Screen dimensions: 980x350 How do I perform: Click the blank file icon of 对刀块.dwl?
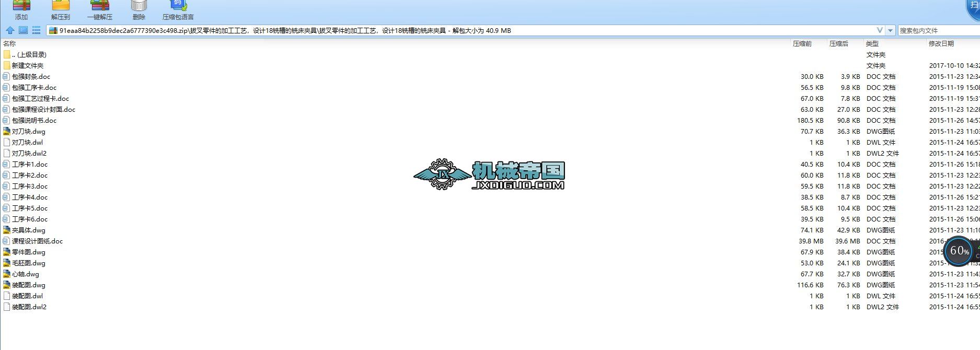pos(7,142)
